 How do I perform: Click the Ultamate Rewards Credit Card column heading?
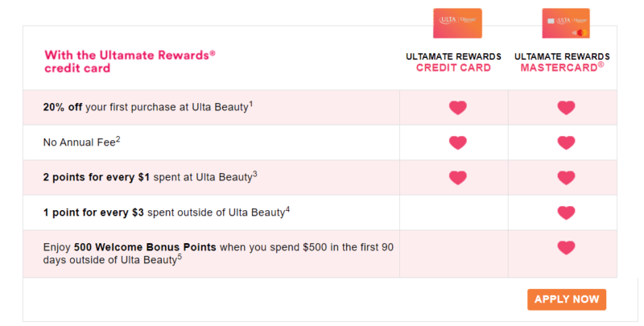(x=453, y=62)
